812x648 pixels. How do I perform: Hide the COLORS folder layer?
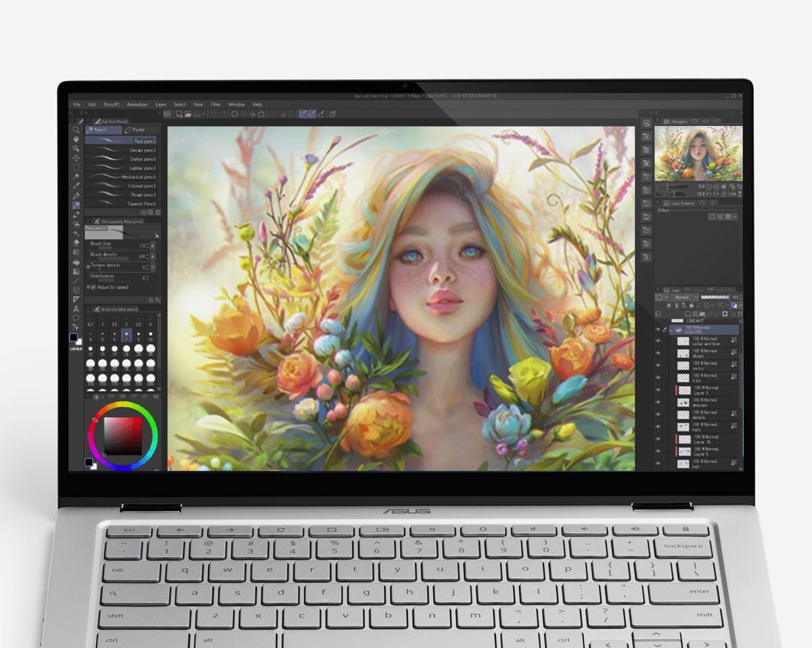658,330
